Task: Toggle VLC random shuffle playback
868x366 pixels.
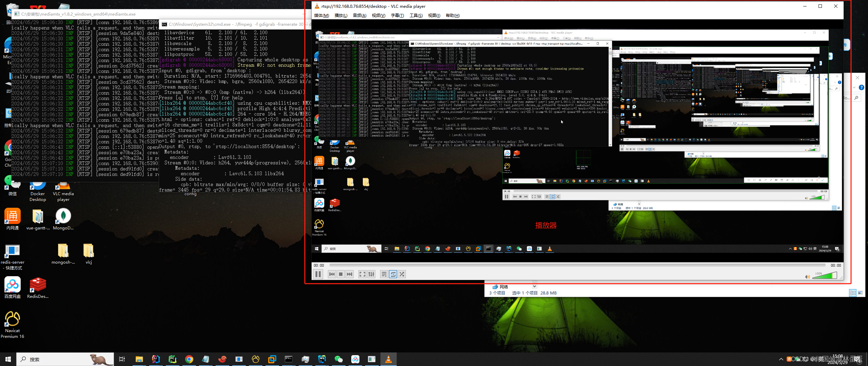Action: click(402, 274)
